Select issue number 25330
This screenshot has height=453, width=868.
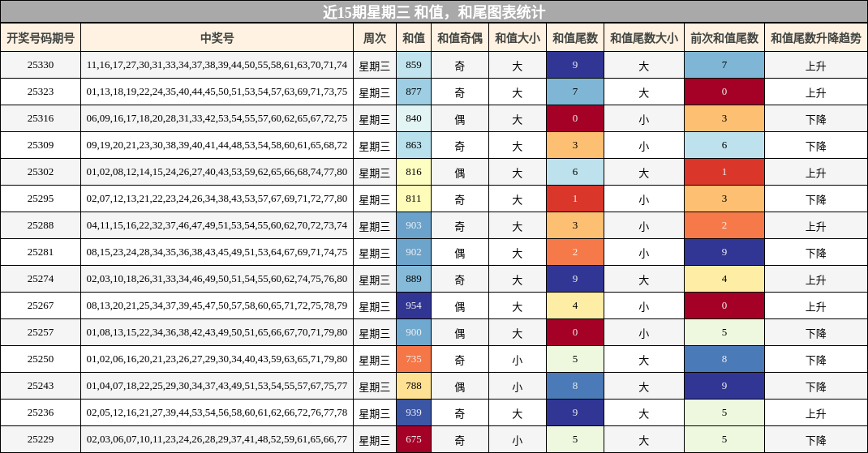pyautogui.click(x=41, y=65)
